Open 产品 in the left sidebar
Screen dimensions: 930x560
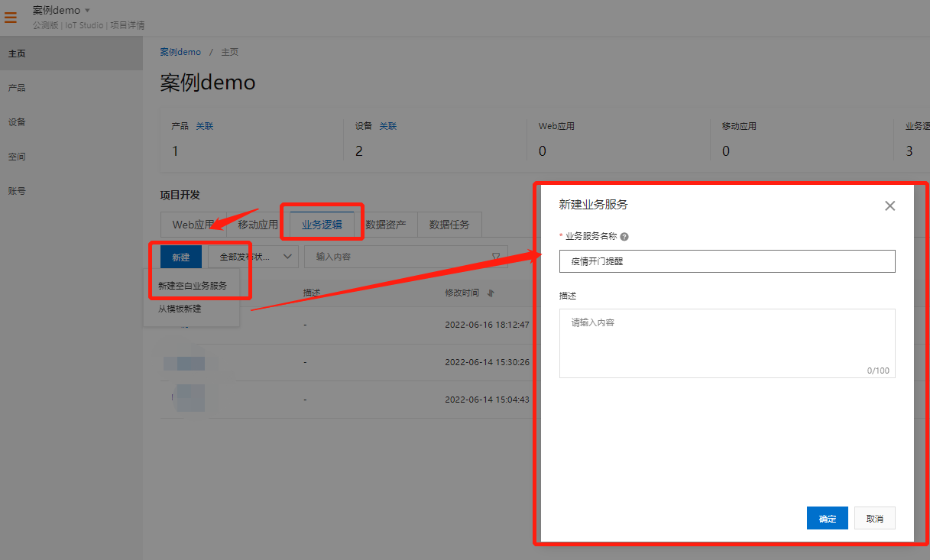coord(17,88)
